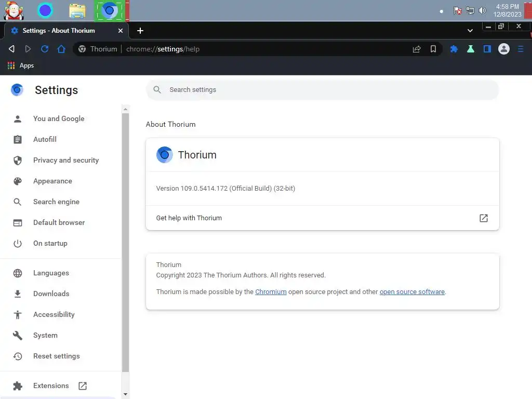This screenshot has height=399, width=532.
Task: Close the Settings - About Thorium tab
Action: (x=121, y=31)
